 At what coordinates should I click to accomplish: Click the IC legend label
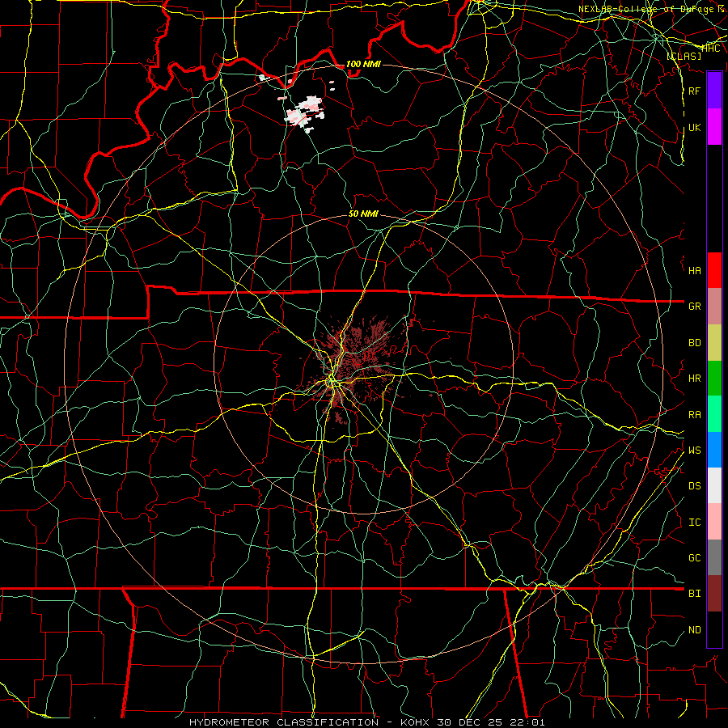tap(695, 523)
